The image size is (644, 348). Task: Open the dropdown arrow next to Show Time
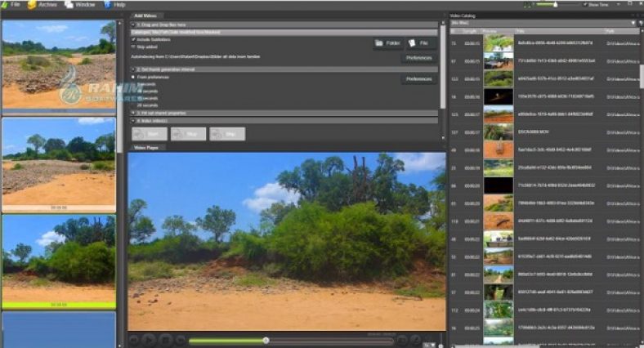tap(618, 5)
